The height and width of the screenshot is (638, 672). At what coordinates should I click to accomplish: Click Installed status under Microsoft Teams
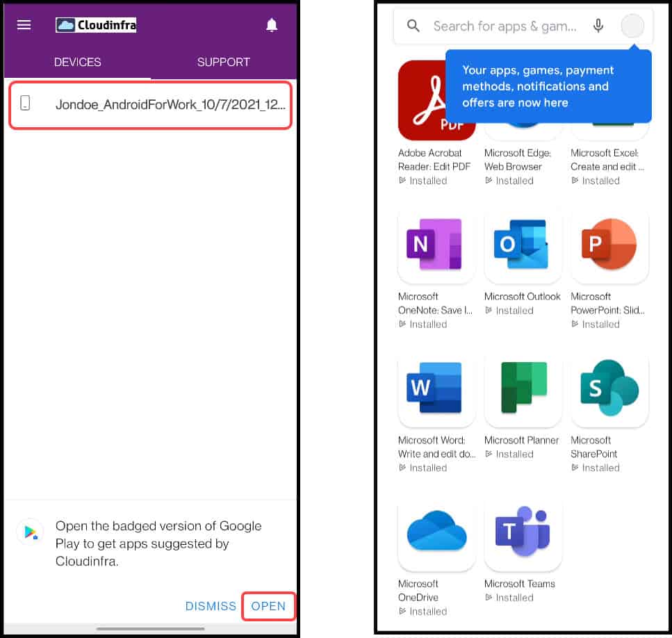[x=509, y=598]
